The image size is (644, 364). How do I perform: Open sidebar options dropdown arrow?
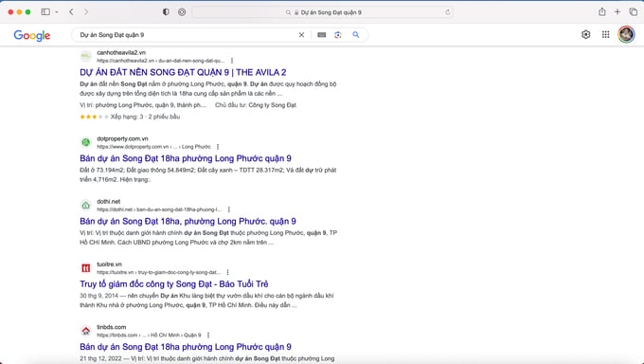click(57, 12)
